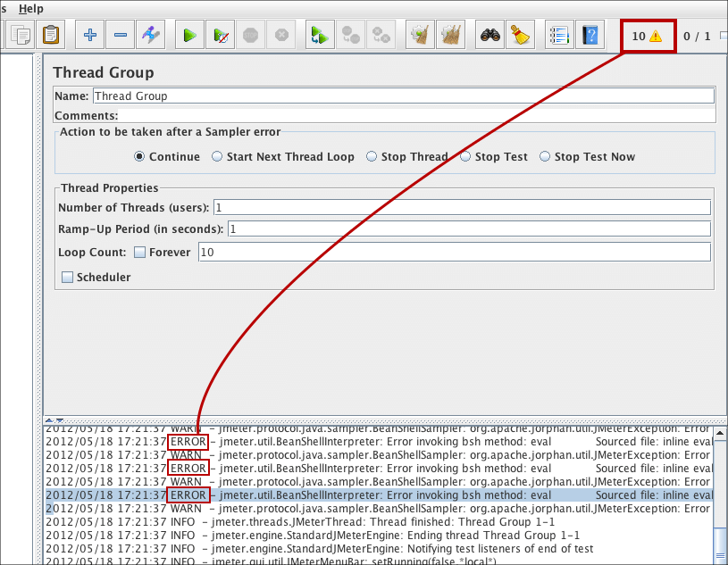Screen dimensions: 728x565
Task: Click the warning count error indicator
Action: click(648, 37)
